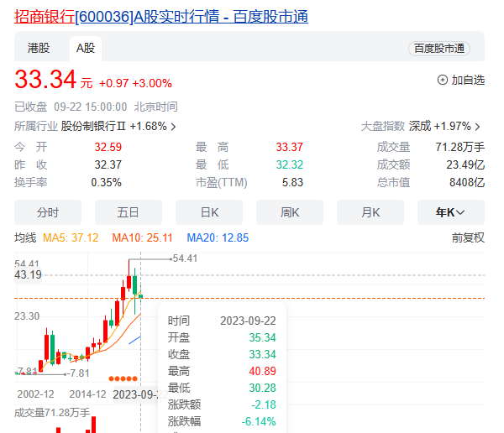Click the row of orange dots under chart
This screenshot has height=433, width=504.
[x=123, y=378]
